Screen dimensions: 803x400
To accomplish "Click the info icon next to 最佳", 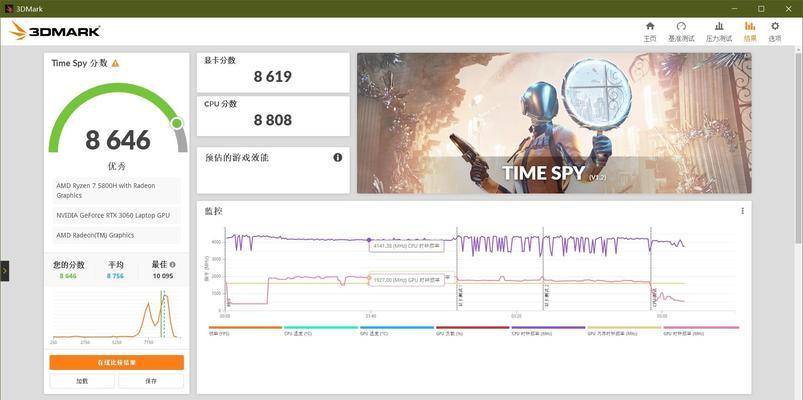I will (172, 265).
